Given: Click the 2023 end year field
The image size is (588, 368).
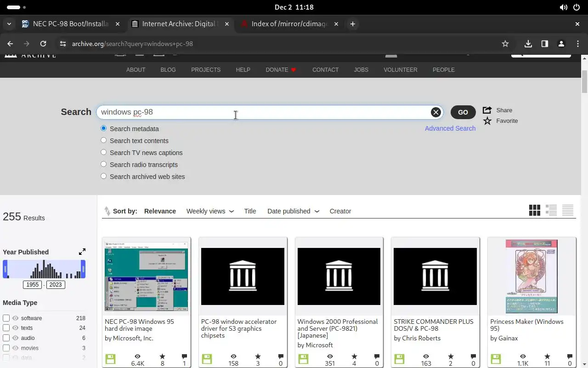Looking at the screenshot, I should (x=56, y=285).
